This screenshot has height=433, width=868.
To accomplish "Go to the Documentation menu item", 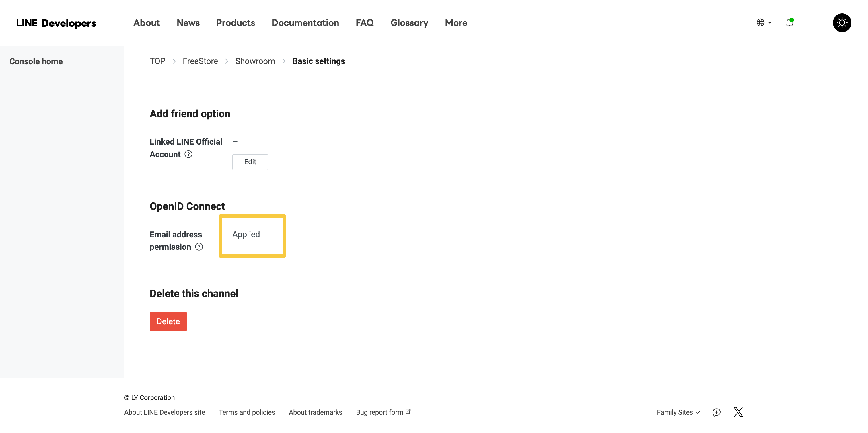I will pyautogui.click(x=305, y=23).
